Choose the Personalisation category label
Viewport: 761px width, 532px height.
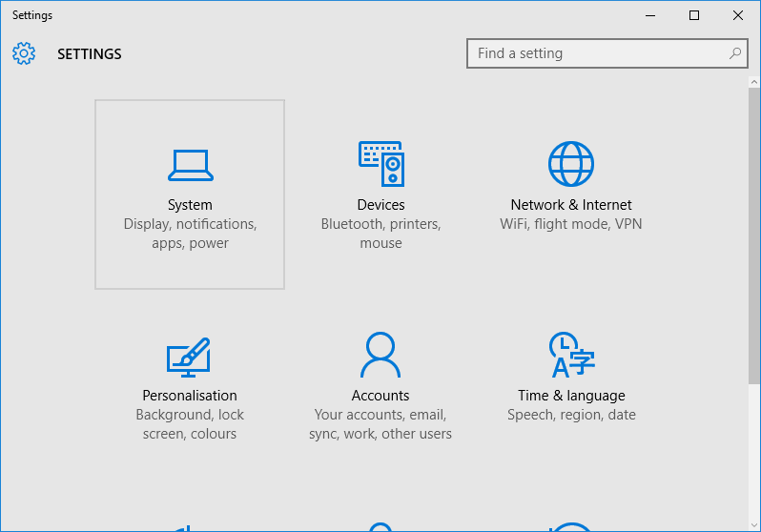[x=190, y=396]
